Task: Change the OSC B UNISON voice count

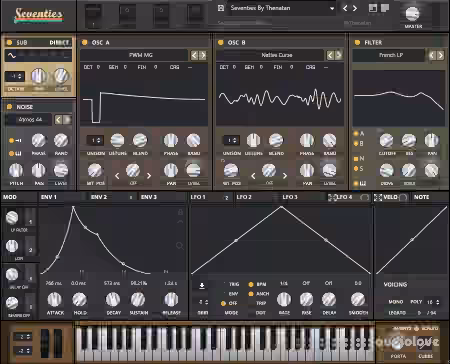Action: [x=231, y=140]
